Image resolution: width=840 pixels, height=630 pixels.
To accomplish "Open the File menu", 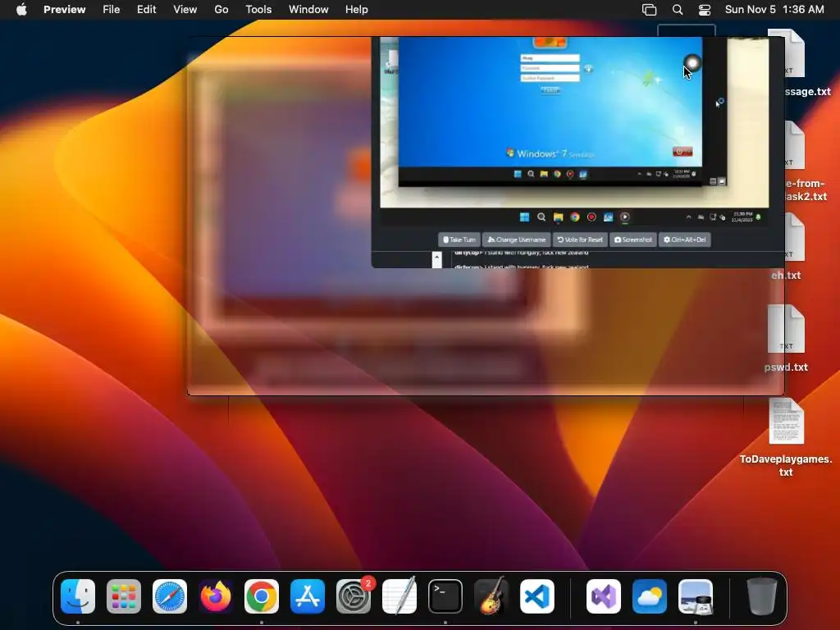I will pyautogui.click(x=112, y=10).
